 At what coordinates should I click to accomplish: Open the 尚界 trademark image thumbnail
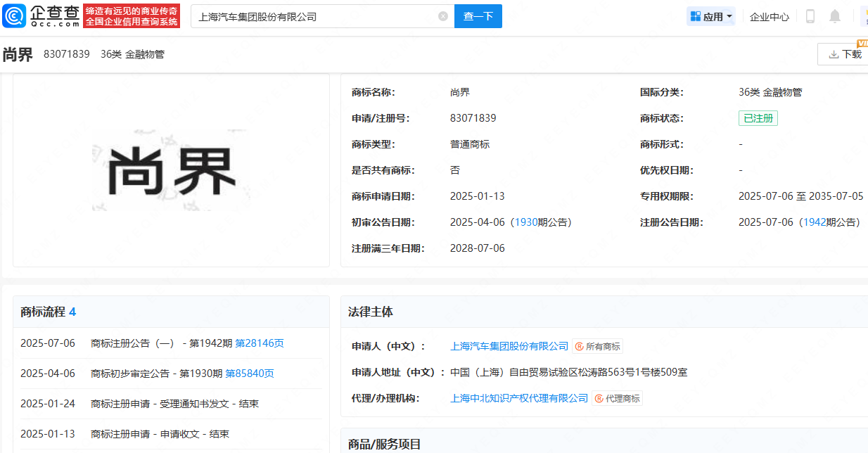pos(171,171)
